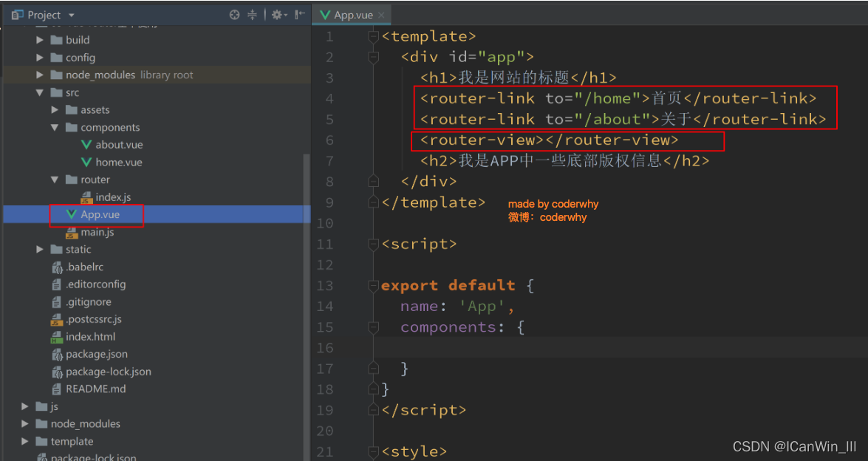This screenshot has width=868, height=461.
Task: Expand the template folder
Action: (25, 441)
